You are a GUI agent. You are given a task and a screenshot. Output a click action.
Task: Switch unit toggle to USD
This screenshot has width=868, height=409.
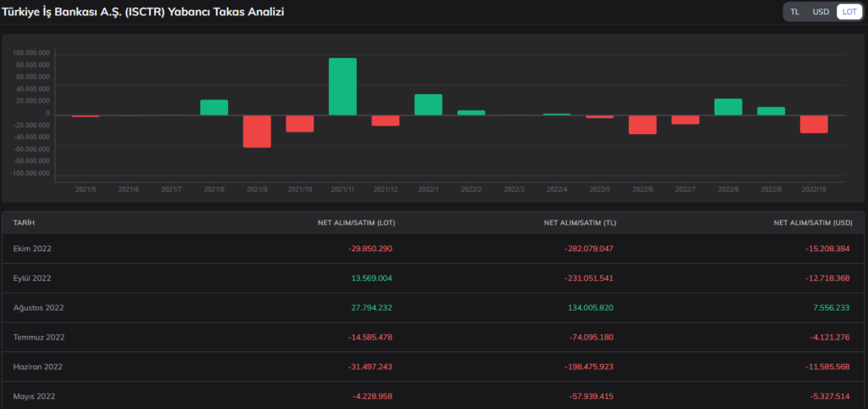click(x=821, y=12)
